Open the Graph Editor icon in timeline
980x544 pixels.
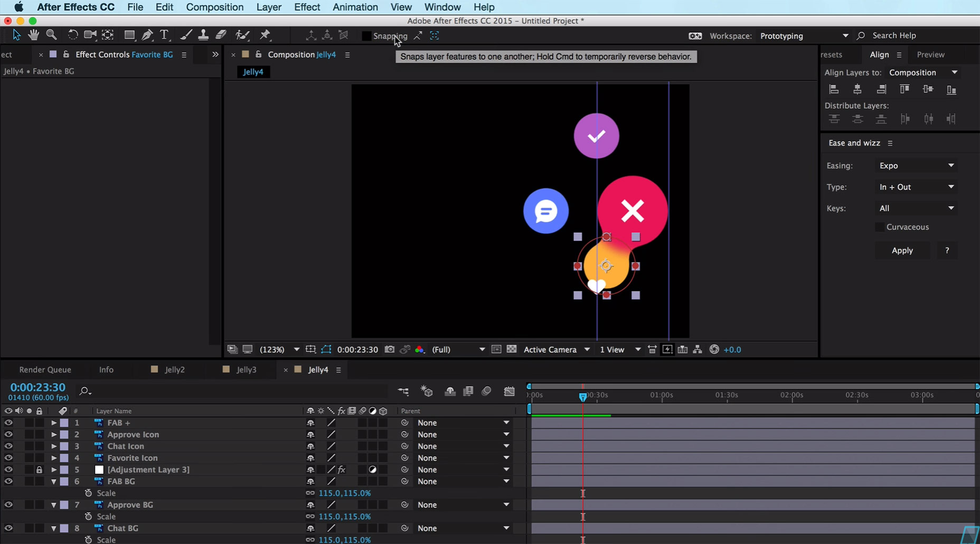[x=509, y=391]
